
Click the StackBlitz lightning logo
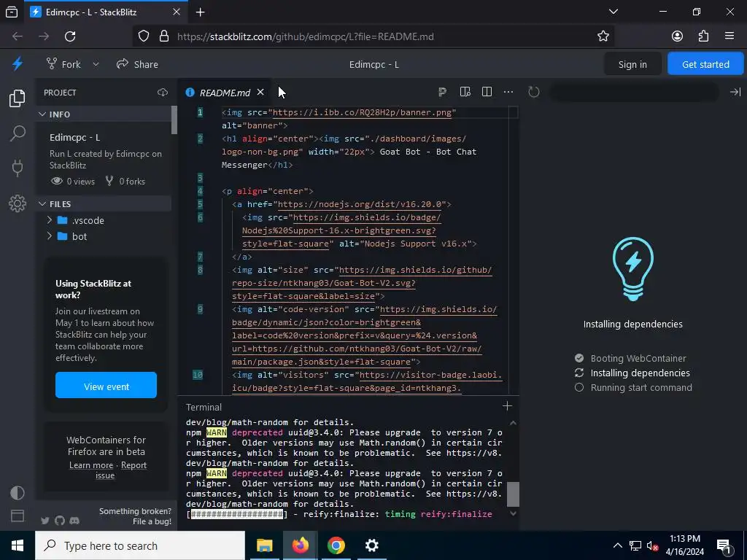pos(18,64)
